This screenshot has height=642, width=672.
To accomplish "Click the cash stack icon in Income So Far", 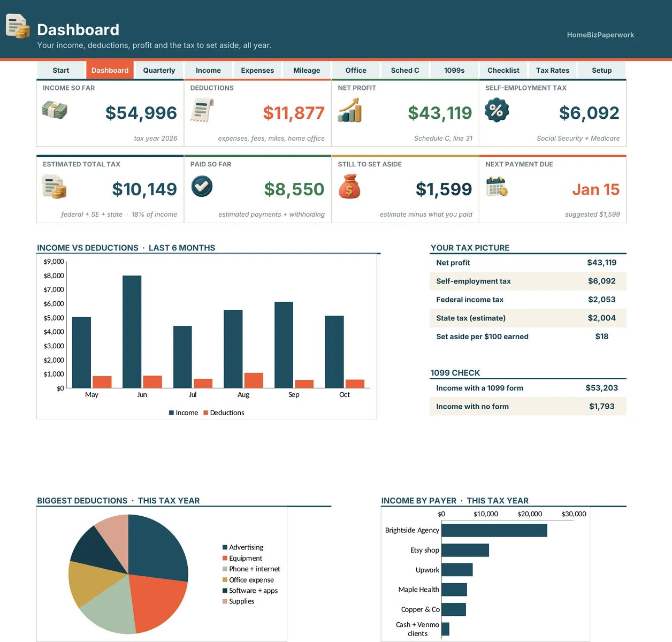I will point(55,110).
